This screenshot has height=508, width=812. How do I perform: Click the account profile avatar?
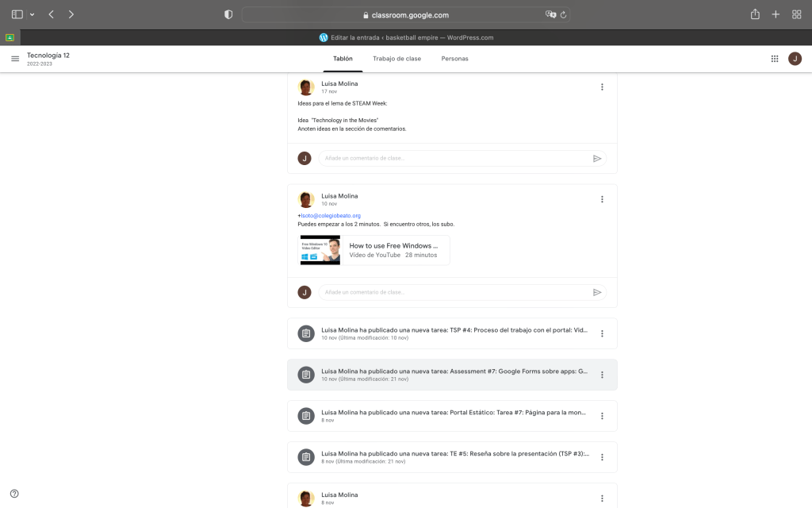tap(795, 59)
